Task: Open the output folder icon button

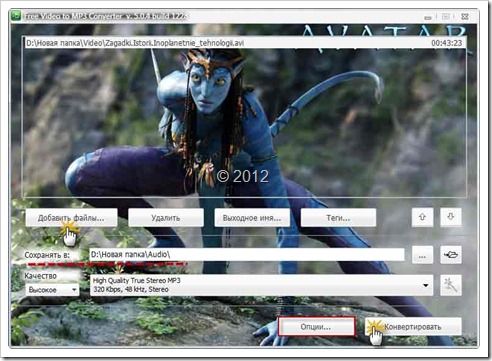Action: pos(451,255)
